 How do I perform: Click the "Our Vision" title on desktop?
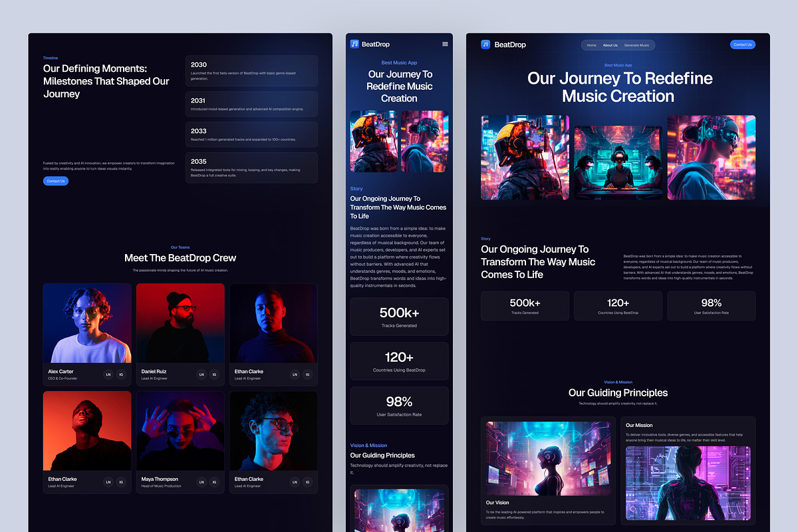pos(497,503)
